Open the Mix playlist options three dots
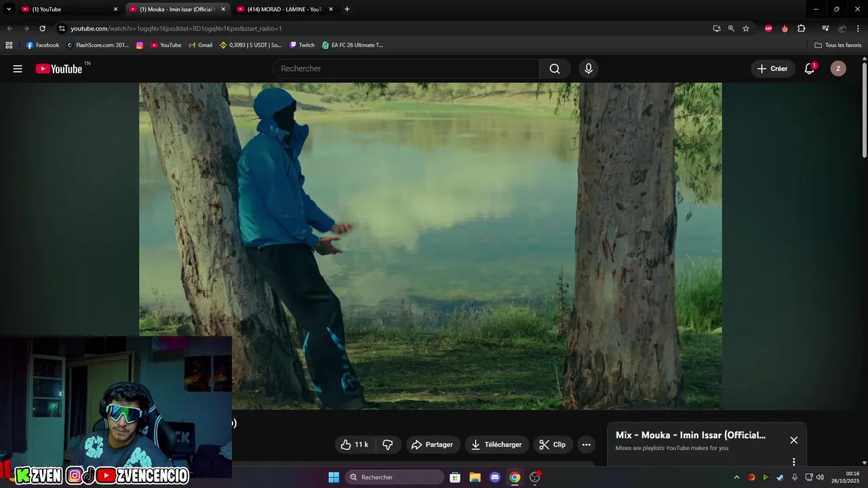This screenshot has height=488, width=868. point(794,462)
